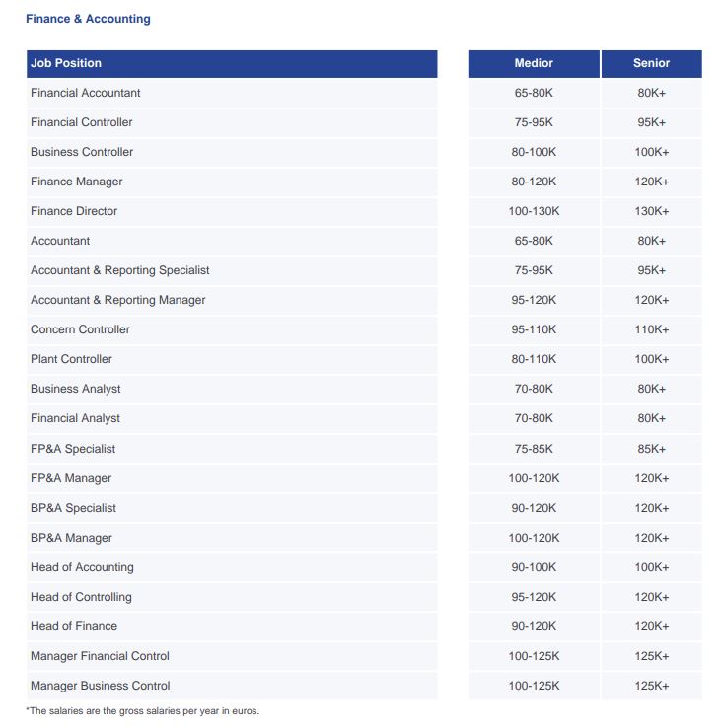723x728 pixels.
Task: Click the gross salaries footnote text
Action: click(x=143, y=711)
